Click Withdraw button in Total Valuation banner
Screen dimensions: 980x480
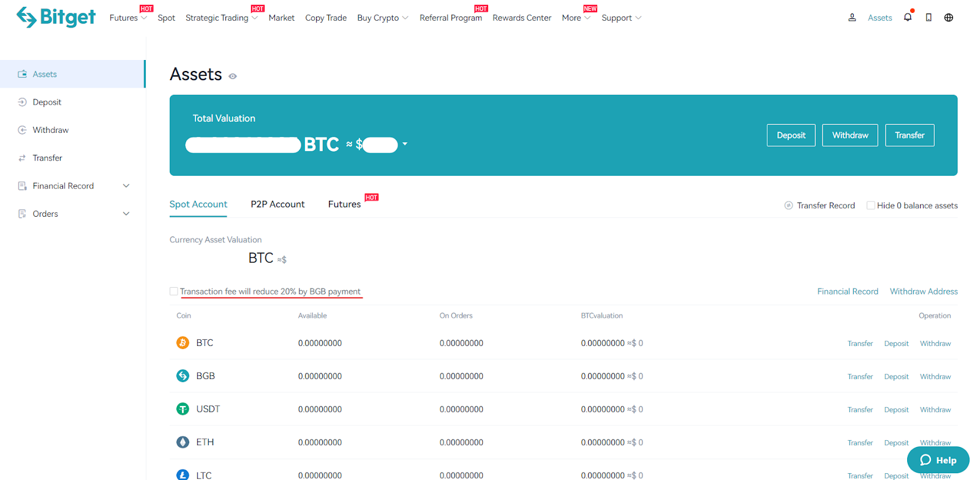coord(850,135)
